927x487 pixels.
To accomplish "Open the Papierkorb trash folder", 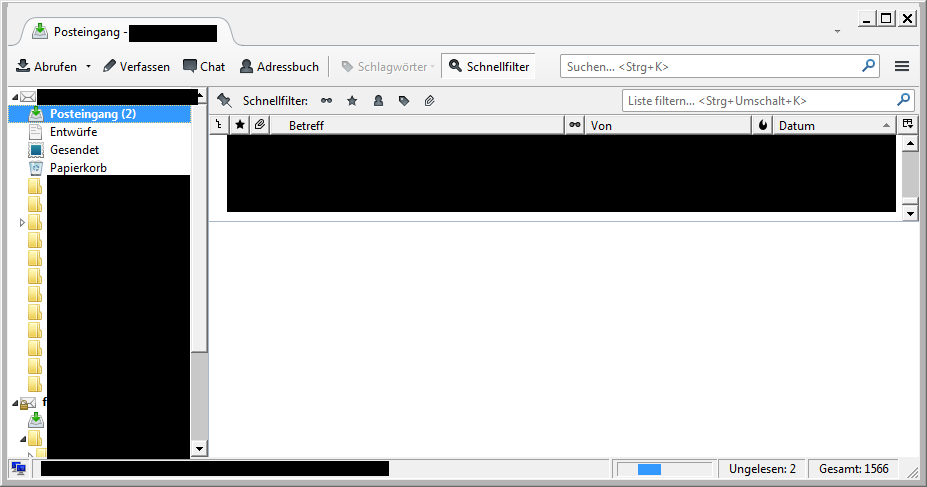I will click(78, 168).
